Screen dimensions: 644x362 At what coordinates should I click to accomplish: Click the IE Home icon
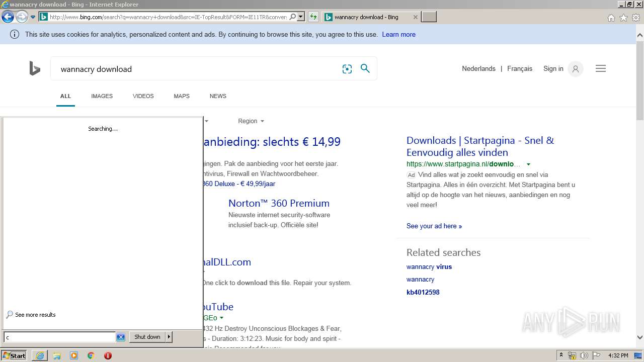[611, 18]
